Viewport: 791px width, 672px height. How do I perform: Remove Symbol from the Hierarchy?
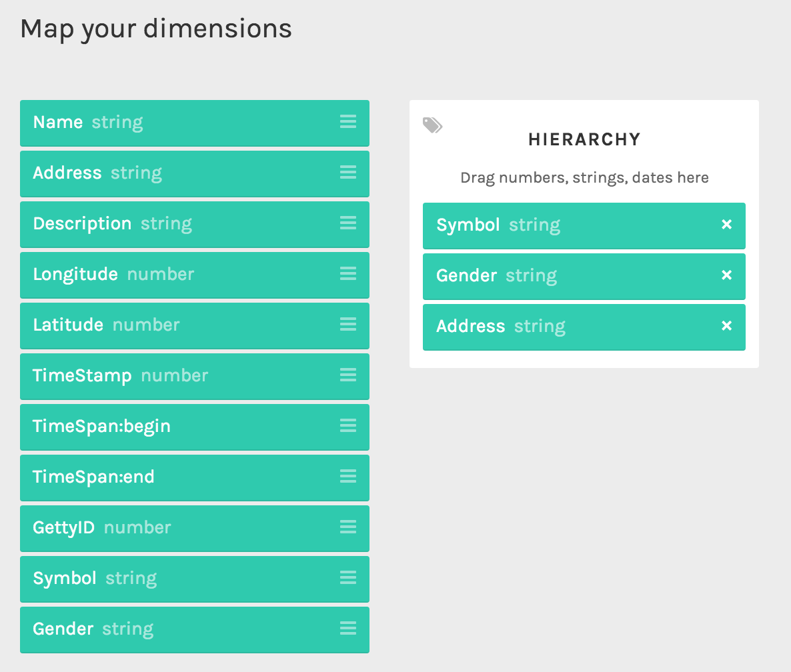pos(726,225)
